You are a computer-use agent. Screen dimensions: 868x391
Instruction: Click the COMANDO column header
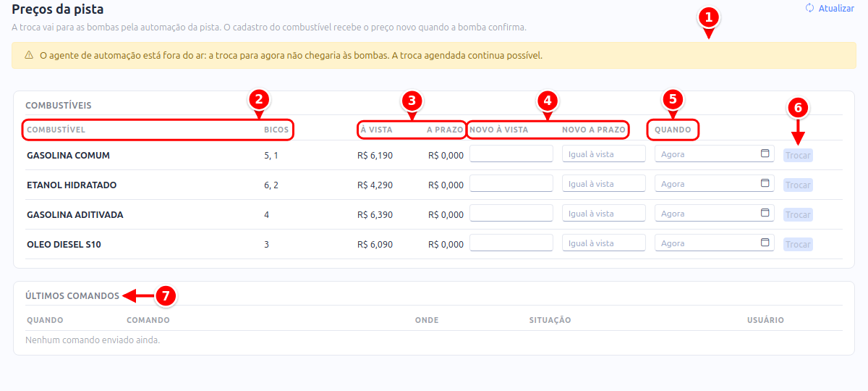point(148,320)
